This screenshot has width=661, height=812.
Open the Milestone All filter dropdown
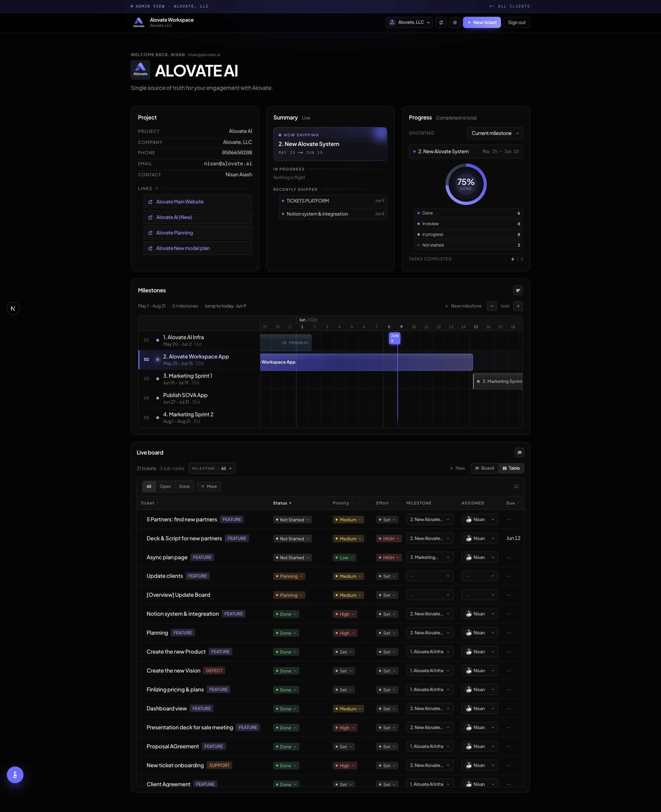[212, 468]
